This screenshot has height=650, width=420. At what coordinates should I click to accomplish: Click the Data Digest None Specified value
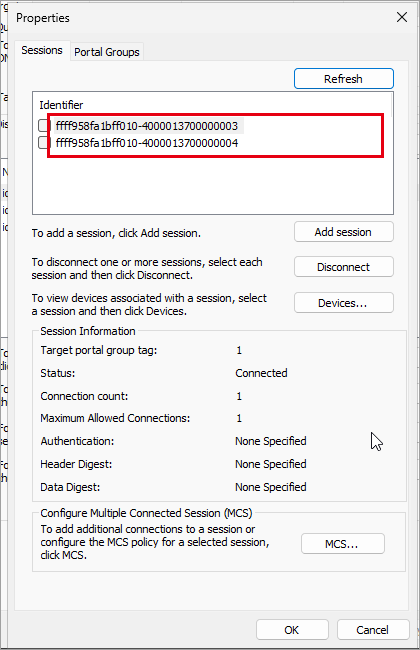pyautogui.click(x=271, y=487)
